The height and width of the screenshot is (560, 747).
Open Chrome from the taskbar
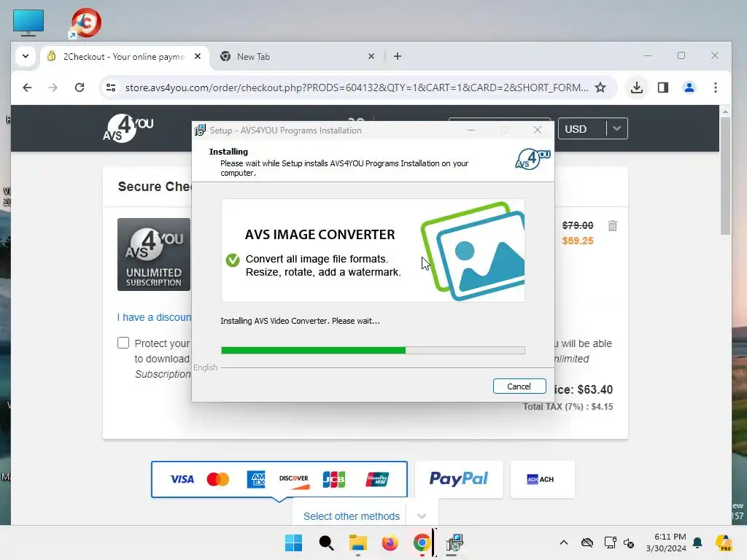tap(422, 542)
